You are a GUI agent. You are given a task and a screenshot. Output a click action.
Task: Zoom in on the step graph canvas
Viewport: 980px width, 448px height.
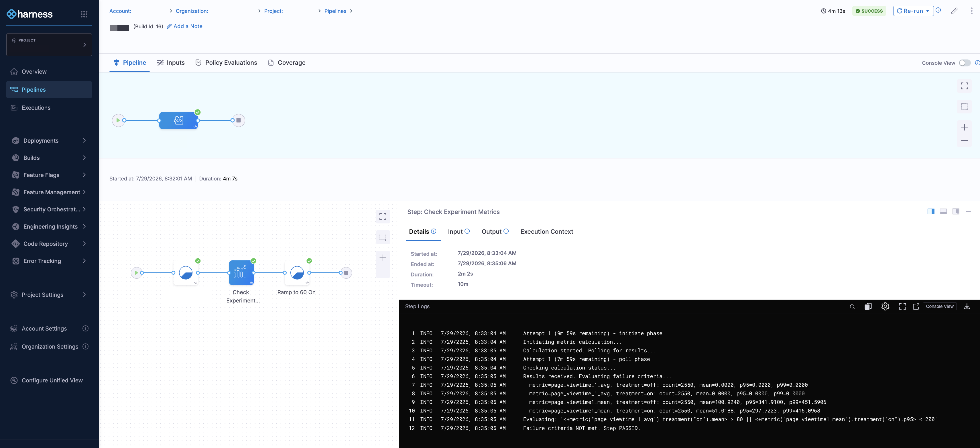tap(383, 258)
